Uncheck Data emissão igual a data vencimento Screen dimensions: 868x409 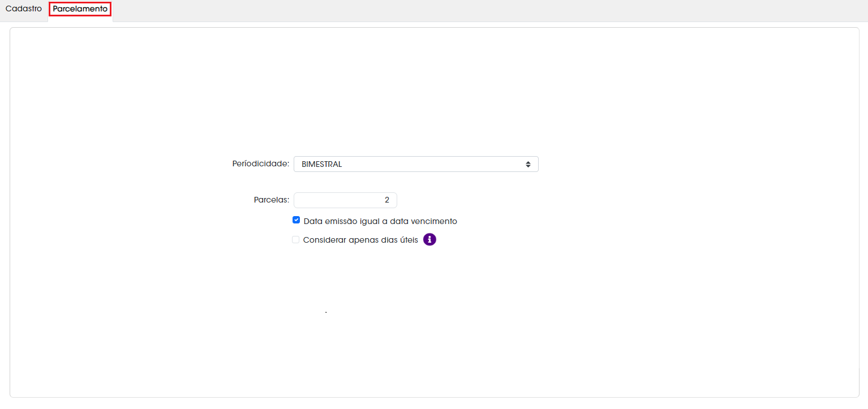click(296, 220)
